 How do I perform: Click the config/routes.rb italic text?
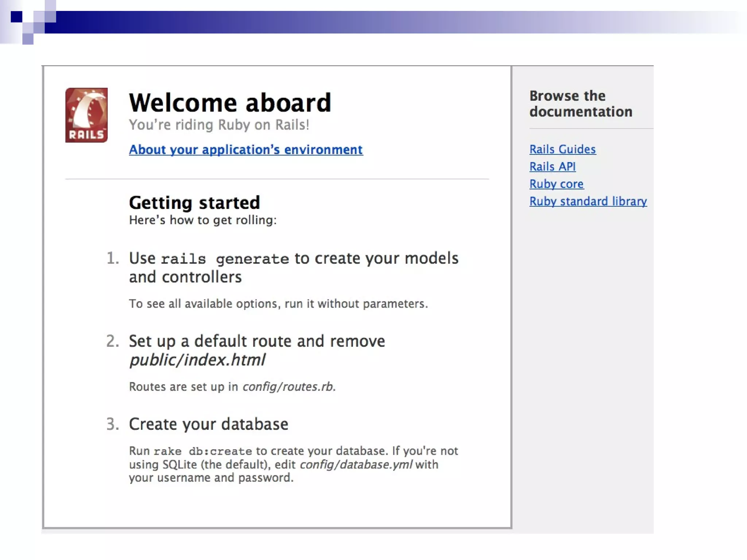coord(288,386)
